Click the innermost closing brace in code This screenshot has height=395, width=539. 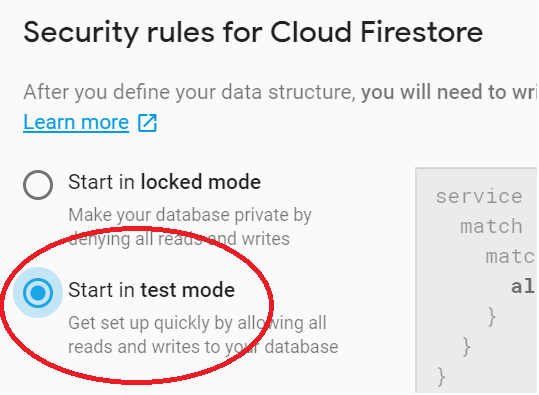(x=492, y=316)
